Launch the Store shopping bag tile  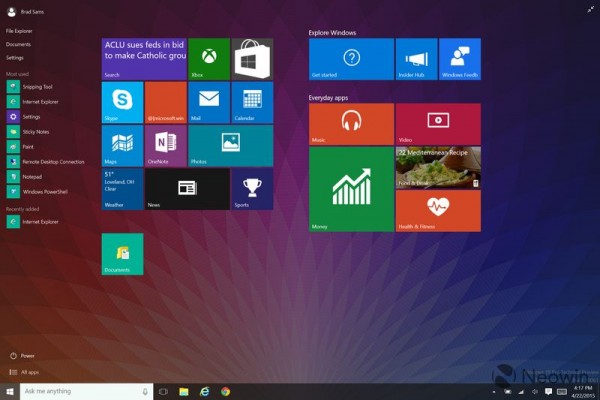point(252,59)
